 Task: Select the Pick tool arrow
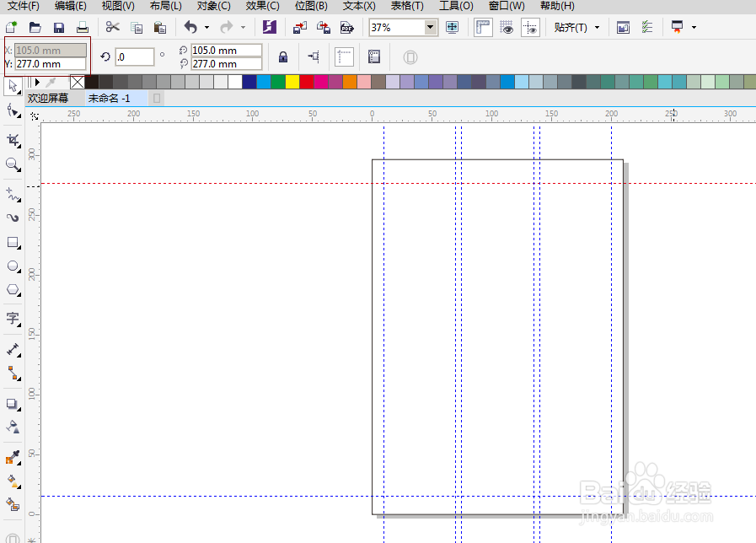(x=13, y=86)
